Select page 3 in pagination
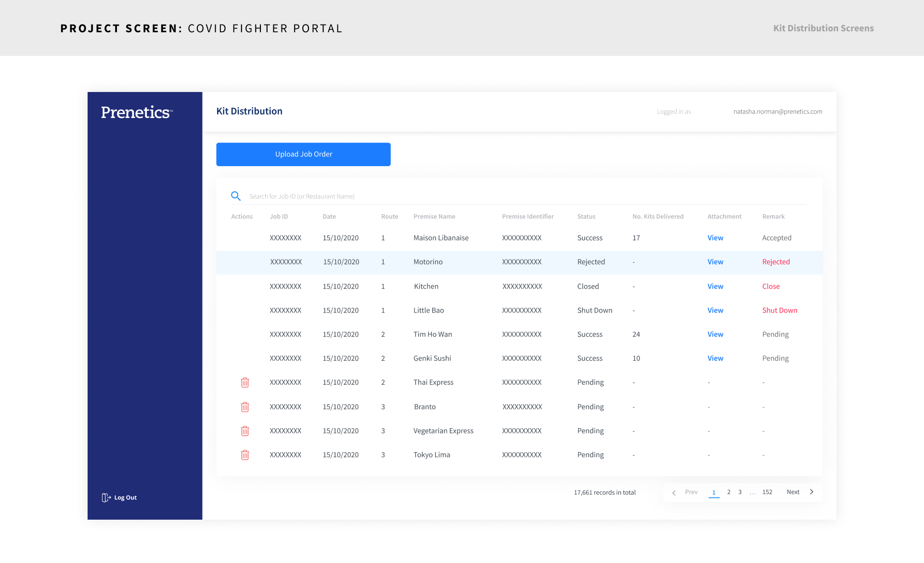 (x=740, y=492)
